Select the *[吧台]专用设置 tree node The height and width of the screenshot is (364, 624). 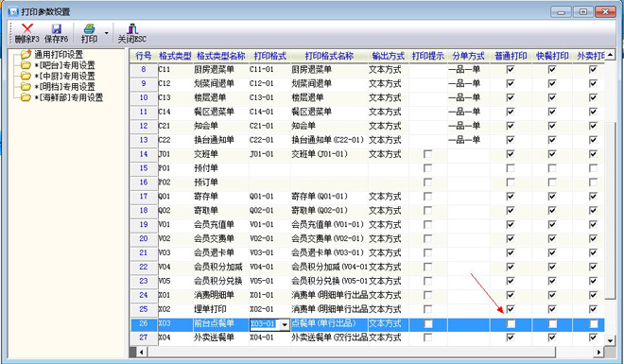[64, 65]
